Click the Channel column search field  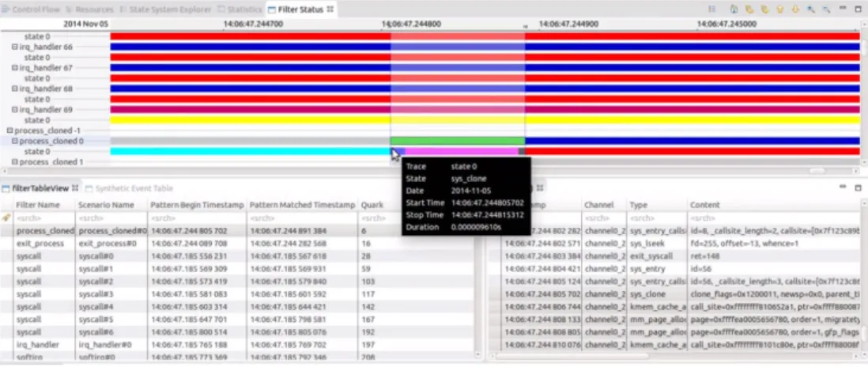pyautogui.click(x=604, y=218)
